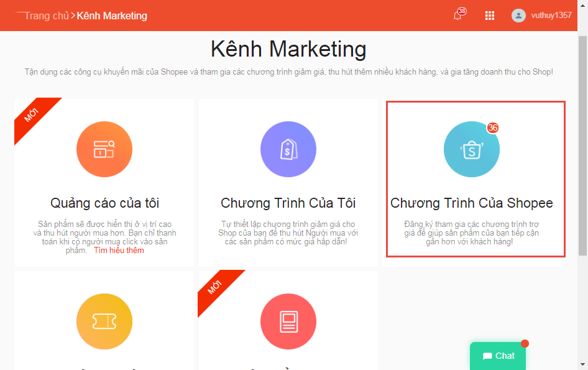Click the Quảng cáo của tôi heading
The width and height of the screenshot is (588, 370).
104,203
